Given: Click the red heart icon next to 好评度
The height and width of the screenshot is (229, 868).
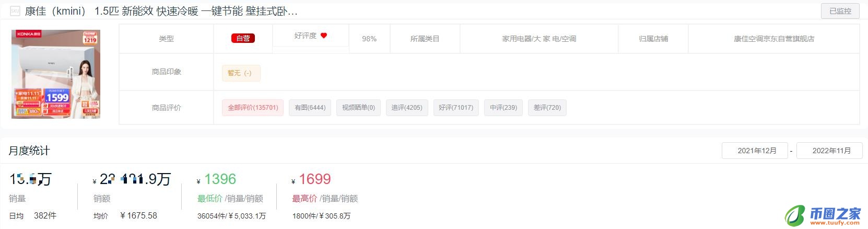Looking at the screenshot, I should pos(324,36).
